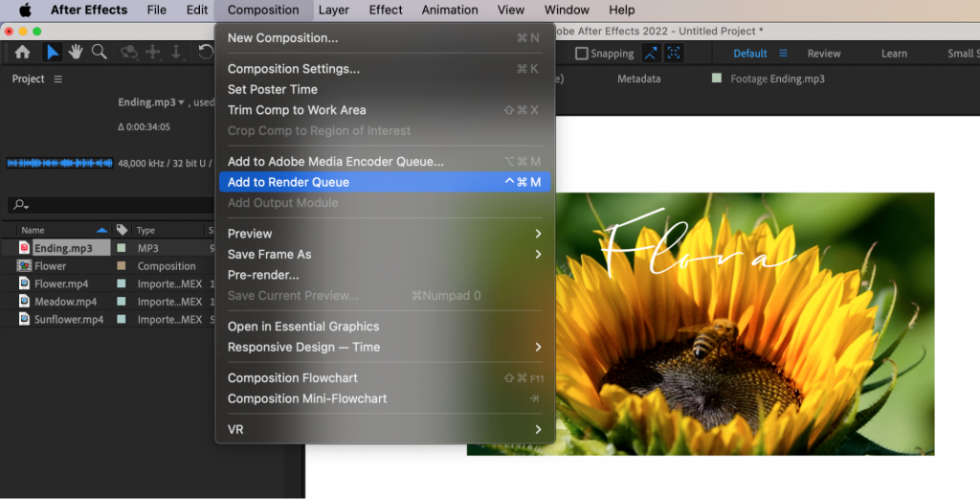Open the Learn workspace
Screen dimensions: 980x499
click(x=894, y=54)
